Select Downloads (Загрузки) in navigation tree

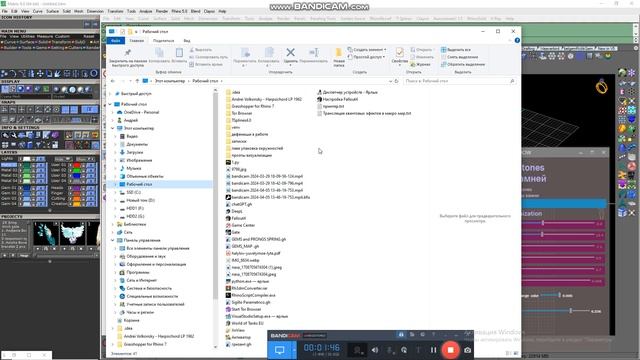[x=134, y=152]
